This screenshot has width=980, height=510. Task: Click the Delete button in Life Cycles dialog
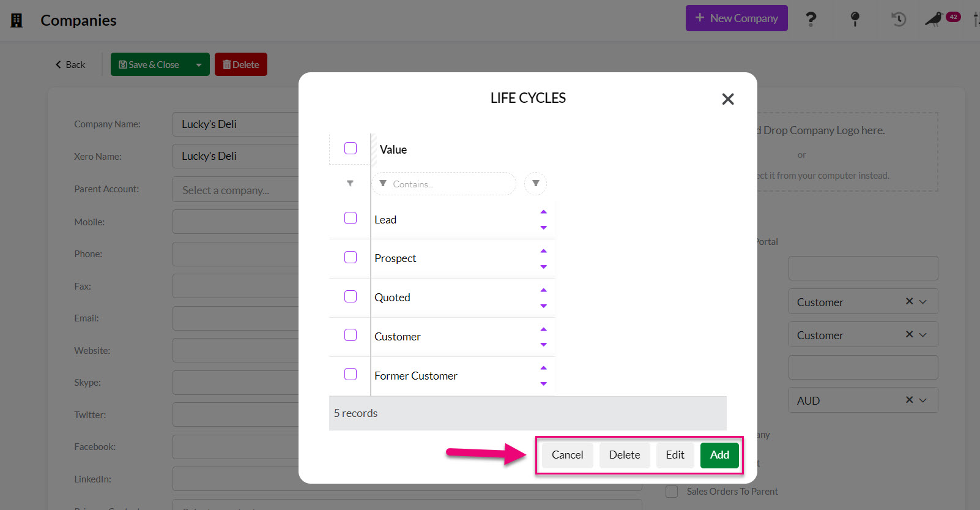pyautogui.click(x=625, y=455)
